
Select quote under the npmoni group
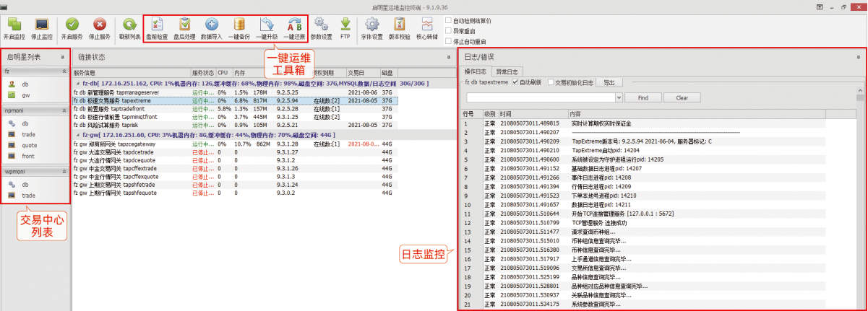click(29, 145)
